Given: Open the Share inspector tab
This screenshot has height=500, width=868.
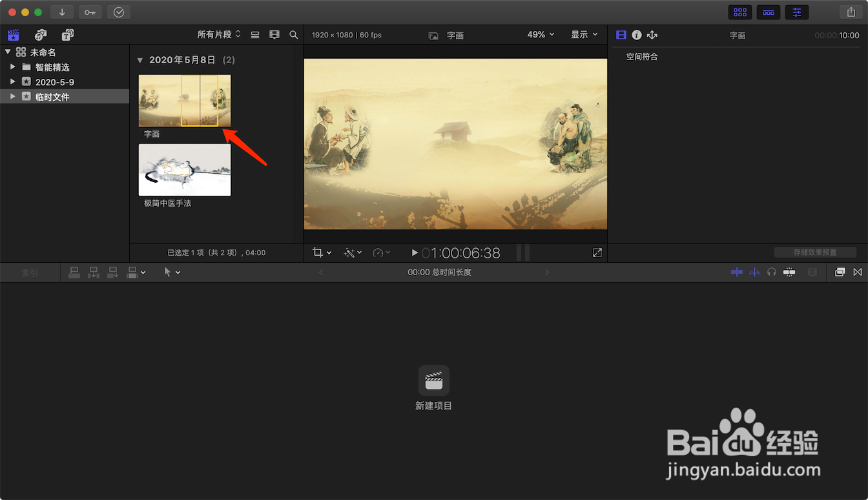Looking at the screenshot, I should click(x=652, y=35).
